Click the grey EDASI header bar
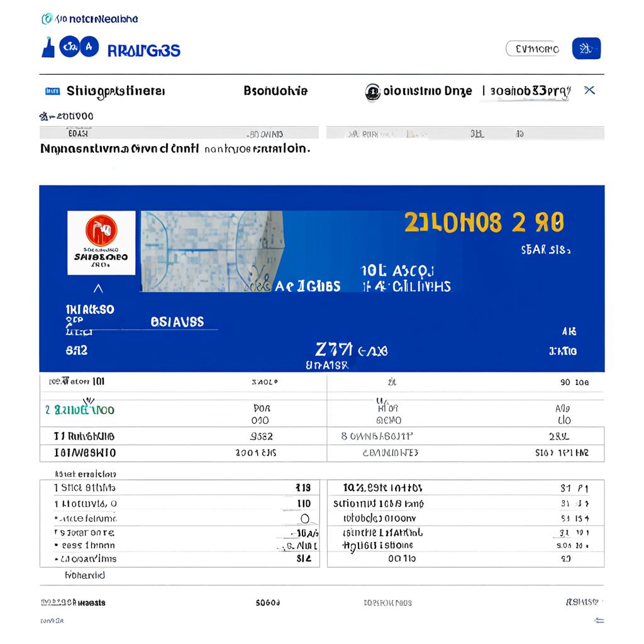This screenshot has height=644, width=644. point(179,133)
